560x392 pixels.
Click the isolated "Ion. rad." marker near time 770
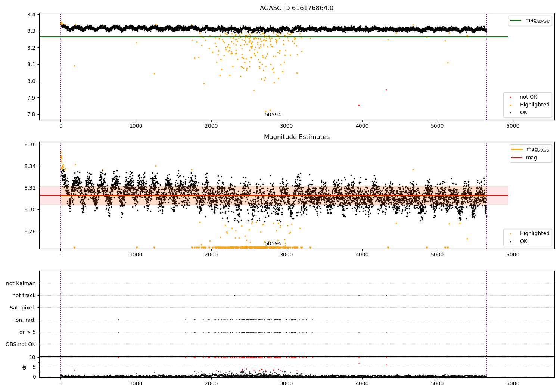point(118,320)
